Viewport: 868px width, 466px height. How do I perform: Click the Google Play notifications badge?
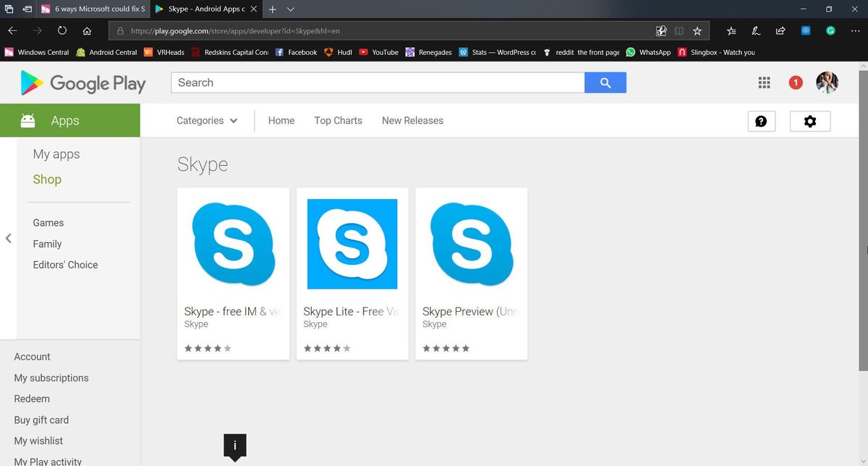point(795,82)
